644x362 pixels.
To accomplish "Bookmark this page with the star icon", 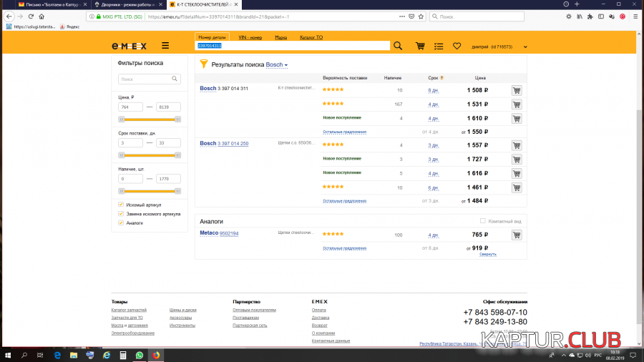I will (421, 16).
